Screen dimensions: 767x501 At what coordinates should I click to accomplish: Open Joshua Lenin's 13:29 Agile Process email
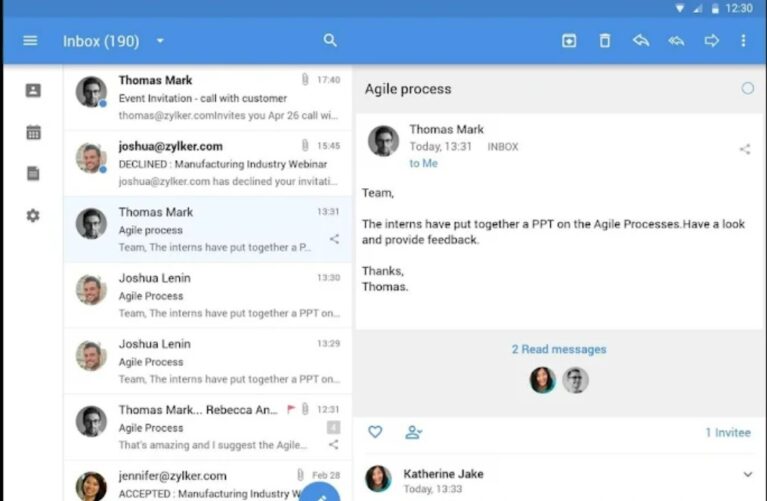(208, 362)
